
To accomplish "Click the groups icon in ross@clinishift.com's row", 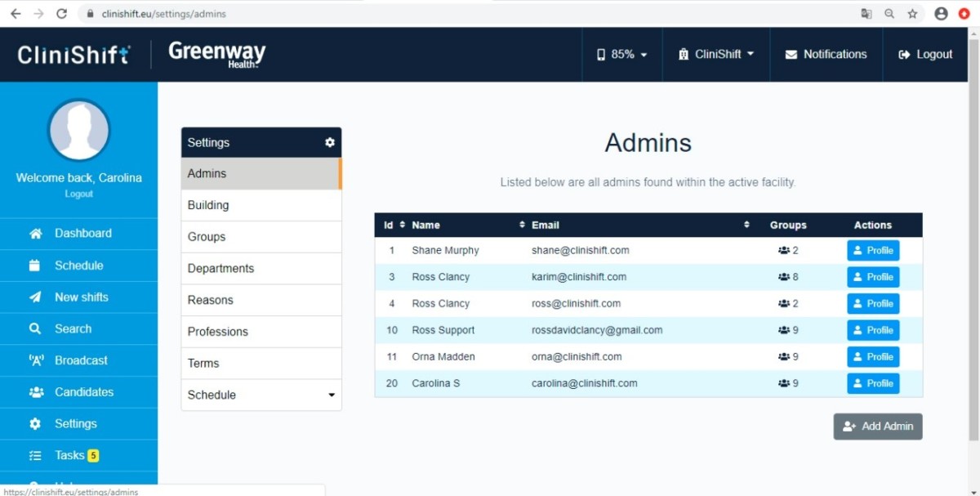I will coord(784,303).
